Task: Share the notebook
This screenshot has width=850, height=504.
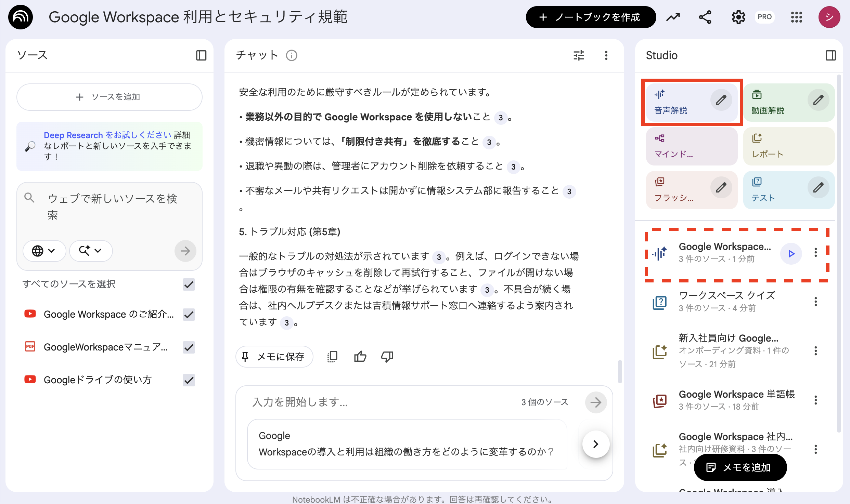Action: (x=705, y=17)
